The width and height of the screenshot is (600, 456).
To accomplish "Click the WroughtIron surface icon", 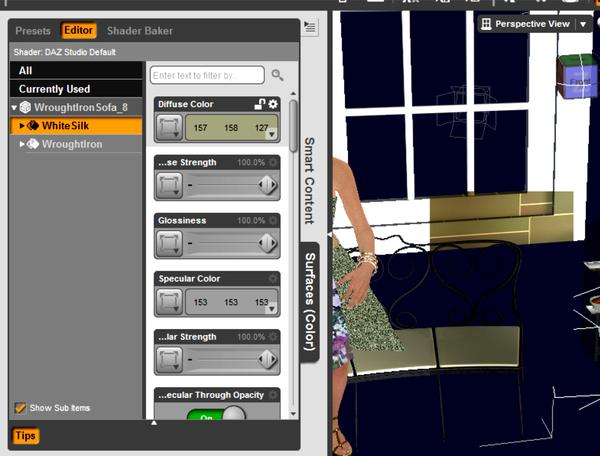I will pos(33,144).
